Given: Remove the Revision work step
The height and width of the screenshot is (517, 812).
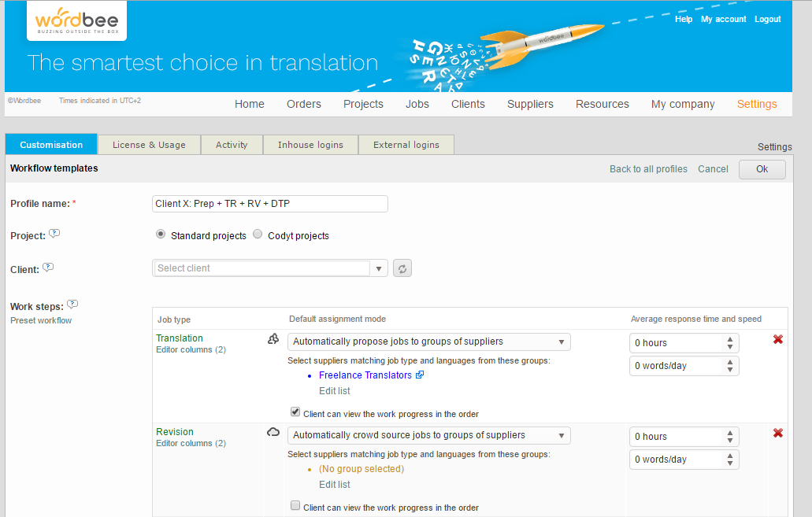Looking at the screenshot, I should tap(777, 433).
